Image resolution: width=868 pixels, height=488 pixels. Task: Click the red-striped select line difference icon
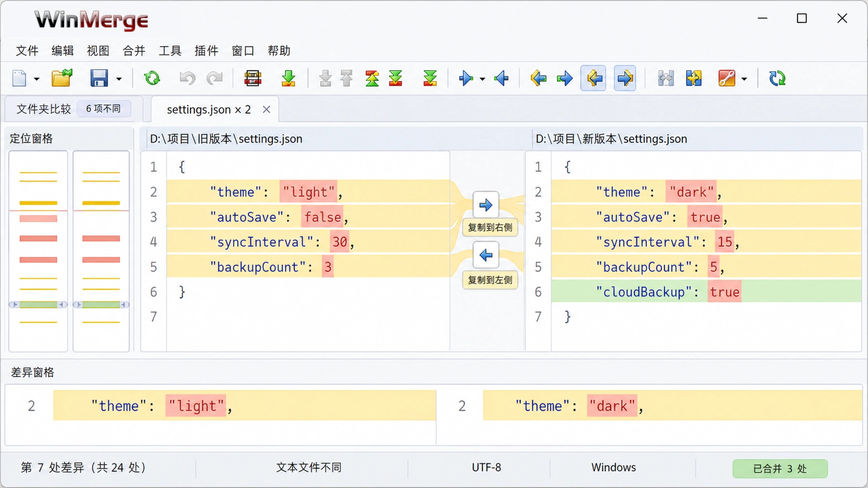coord(253,78)
